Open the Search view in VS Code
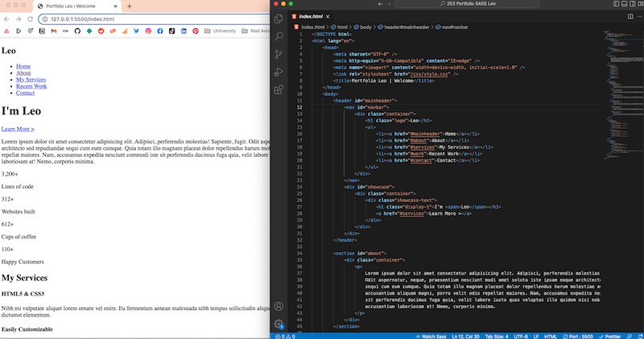The image size is (644, 339). pyautogui.click(x=279, y=36)
